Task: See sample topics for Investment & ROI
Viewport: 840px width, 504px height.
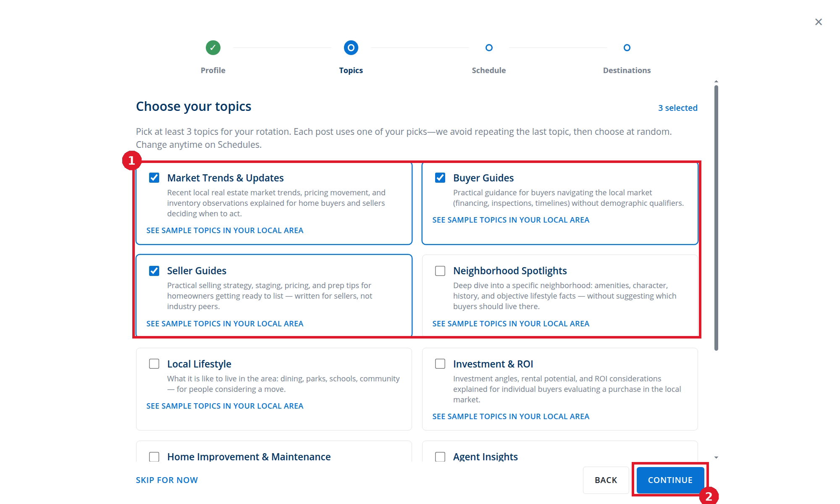Action: click(x=511, y=416)
